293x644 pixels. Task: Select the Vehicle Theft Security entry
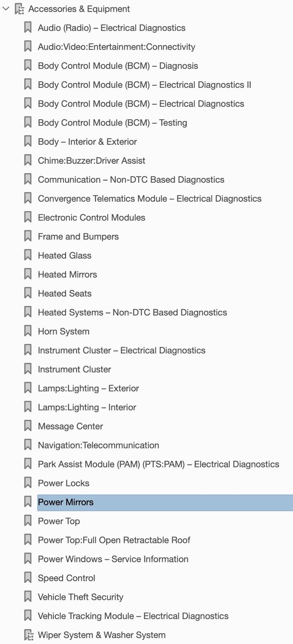tap(80, 597)
